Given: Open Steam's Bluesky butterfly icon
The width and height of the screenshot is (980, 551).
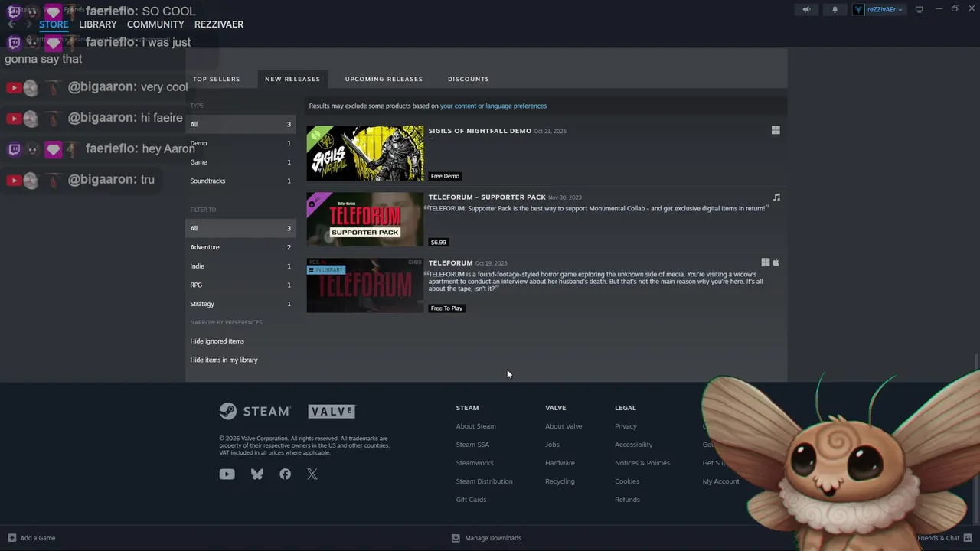Looking at the screenshot, I should click(257, 474).
